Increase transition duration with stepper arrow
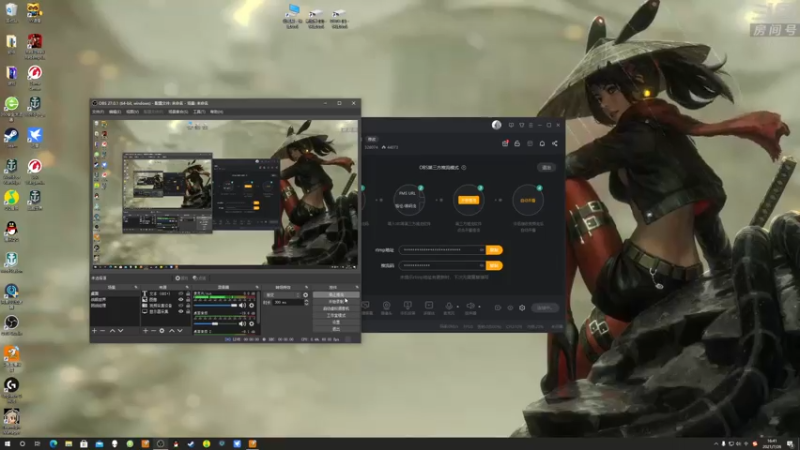 [306, 301]
